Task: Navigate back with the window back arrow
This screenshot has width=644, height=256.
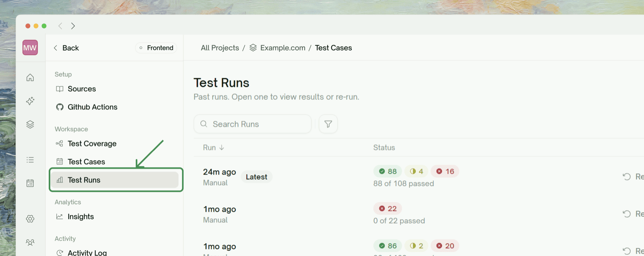Action: tap(60, 26)
